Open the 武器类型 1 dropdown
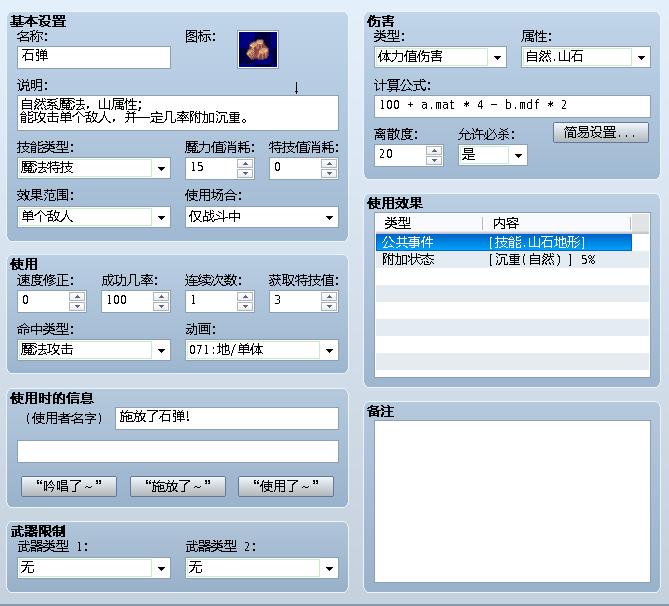The image size is (669, 606). tap(94, 568)
